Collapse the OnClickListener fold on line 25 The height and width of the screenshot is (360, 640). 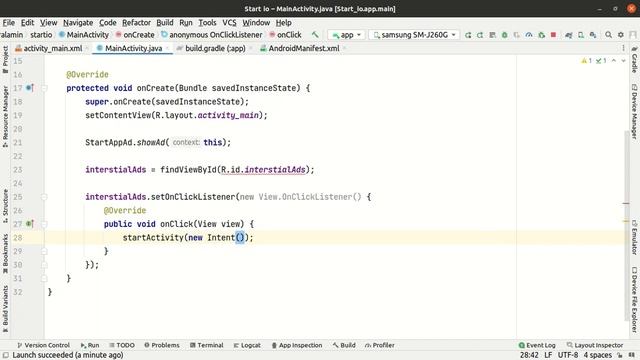pyautogui.click(x=44, y=197)
